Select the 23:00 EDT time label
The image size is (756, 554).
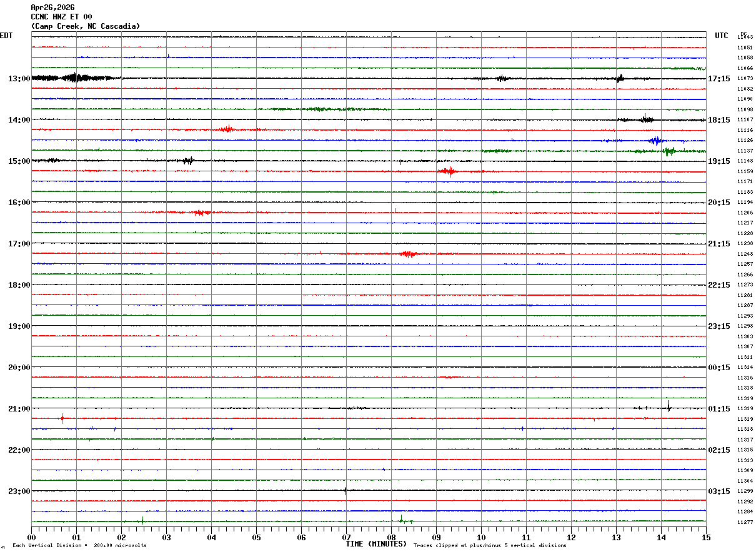click(x=19, y=491)
